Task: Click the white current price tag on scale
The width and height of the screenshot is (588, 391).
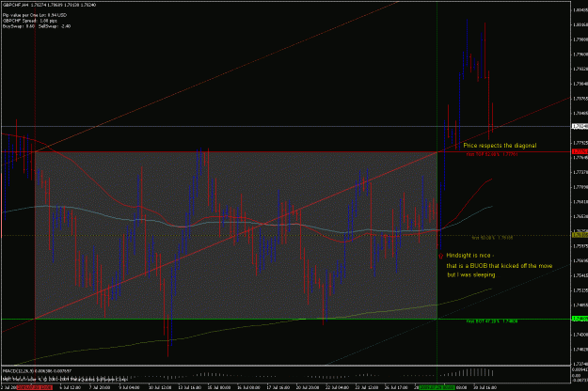Action: click(580, 127)
